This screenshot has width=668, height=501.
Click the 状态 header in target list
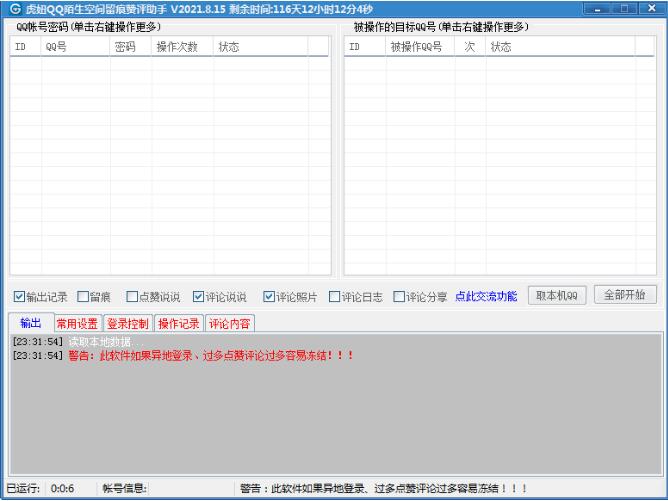point(560,46)
